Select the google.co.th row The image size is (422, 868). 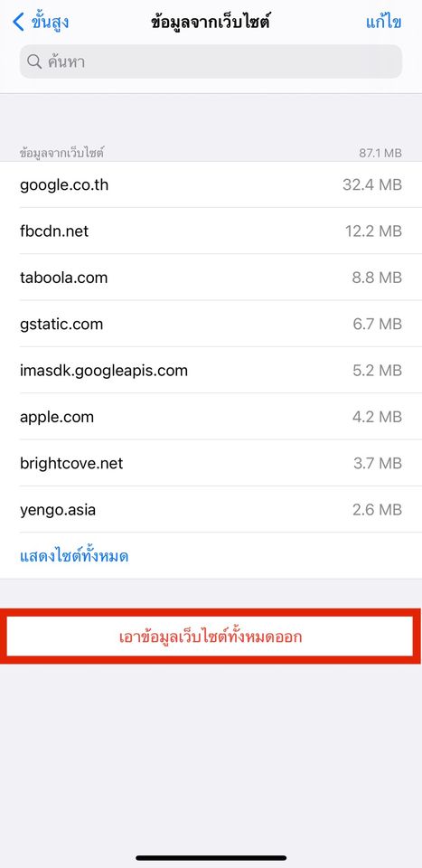pyautogui.click(x=211, y=184)
